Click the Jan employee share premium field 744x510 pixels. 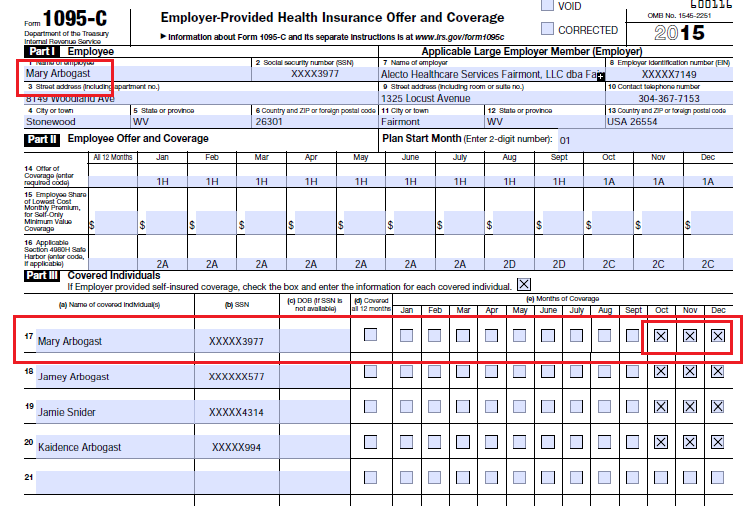click(x=166, y=223)
